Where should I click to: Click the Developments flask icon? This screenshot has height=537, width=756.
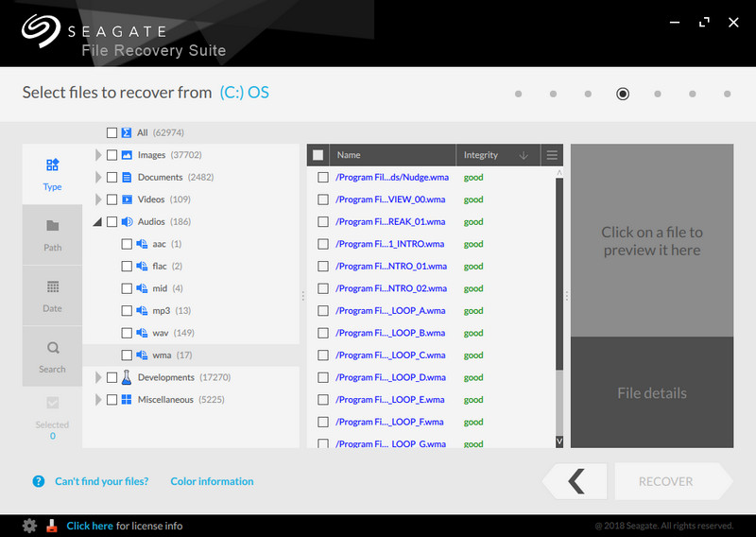click(x=127, y=377)
